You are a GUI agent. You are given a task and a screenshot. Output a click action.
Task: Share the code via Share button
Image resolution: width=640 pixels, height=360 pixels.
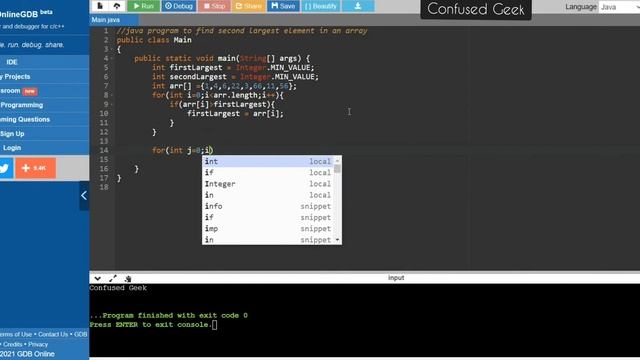tap(249, 6)
